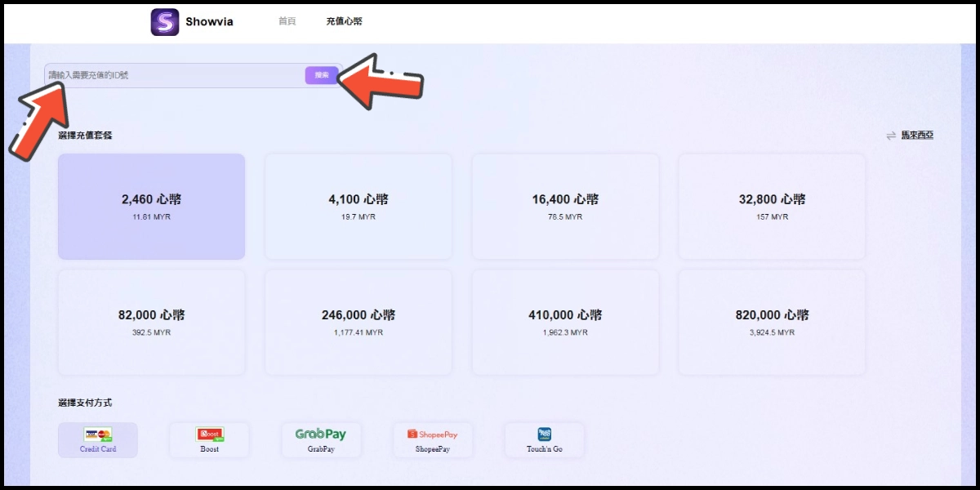
Task: Click the Showvia purple logo icon
Action: [165, 22]
